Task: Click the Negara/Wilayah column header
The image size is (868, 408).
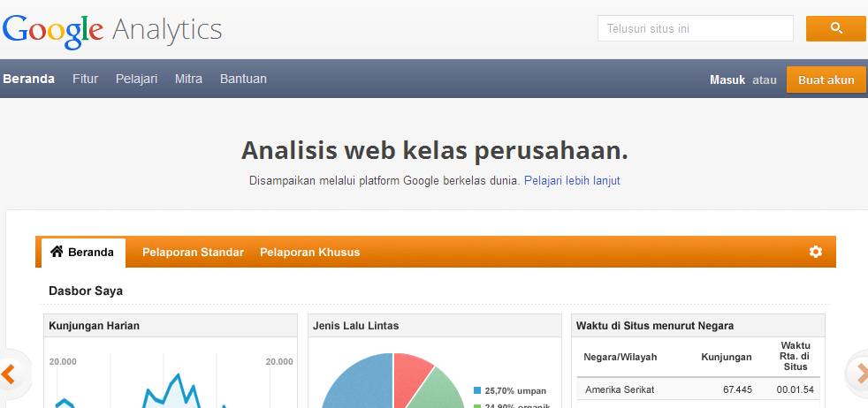Action: 620,357
